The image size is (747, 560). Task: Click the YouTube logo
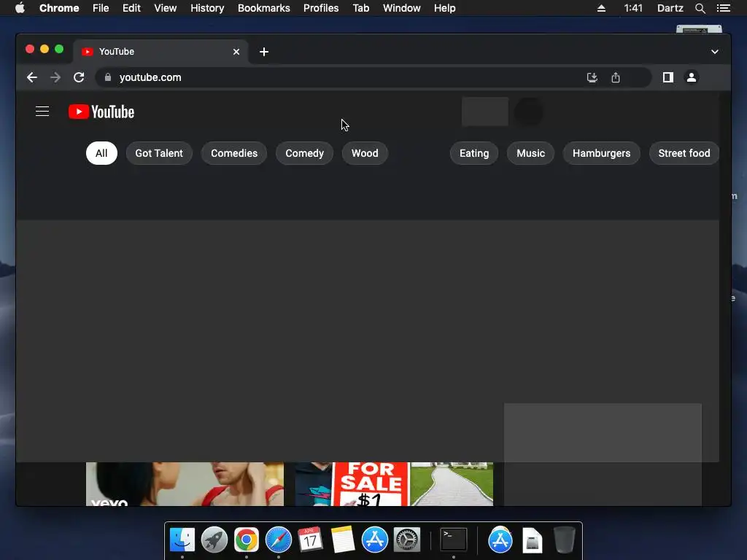click(x=101, y=112)
